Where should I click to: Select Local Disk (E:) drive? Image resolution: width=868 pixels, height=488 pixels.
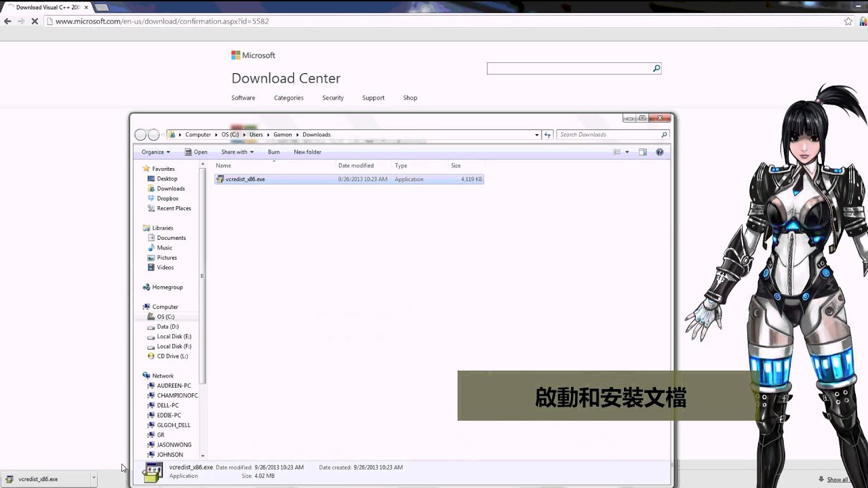point(174,336)
